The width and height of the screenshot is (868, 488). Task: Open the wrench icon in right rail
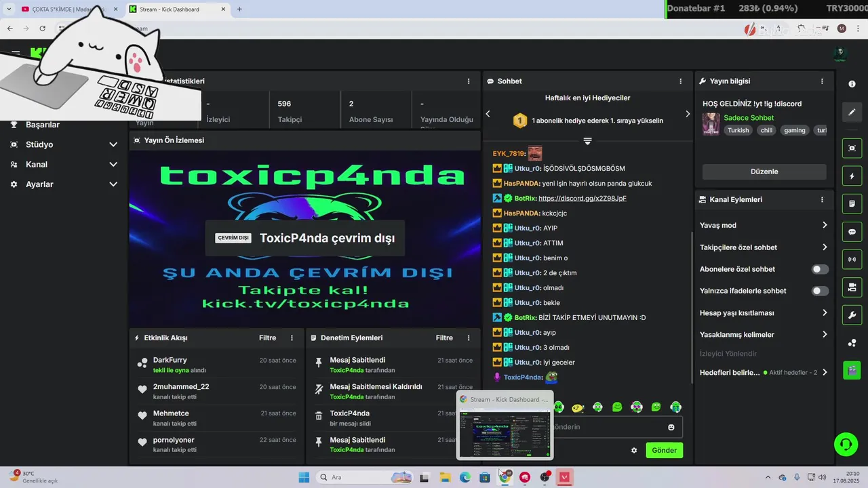852,315
